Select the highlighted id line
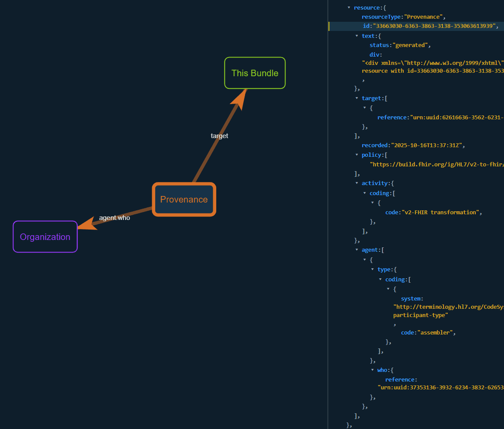 pyautogui.click(x=416, y=26)
